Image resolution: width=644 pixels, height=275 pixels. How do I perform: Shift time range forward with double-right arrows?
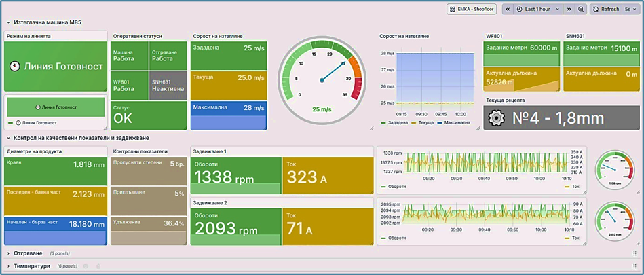click(x=569, y=9)
